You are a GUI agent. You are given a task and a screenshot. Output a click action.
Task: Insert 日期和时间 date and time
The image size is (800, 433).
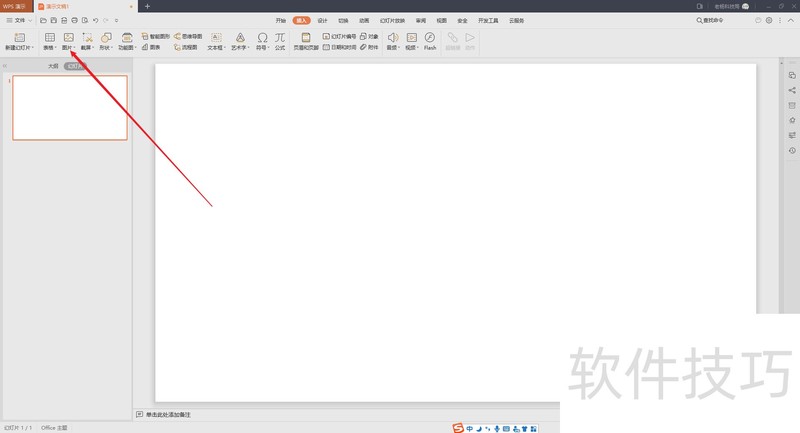[339, 47]
